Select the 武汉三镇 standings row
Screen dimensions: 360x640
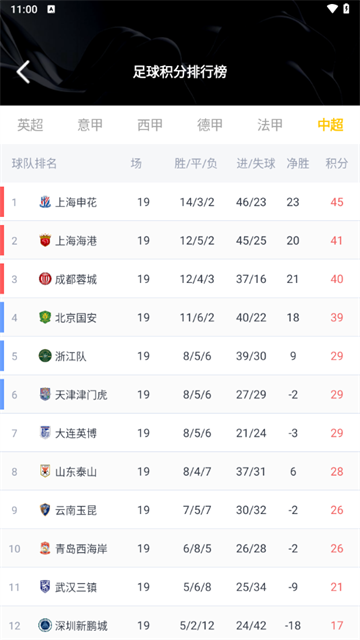180,587
